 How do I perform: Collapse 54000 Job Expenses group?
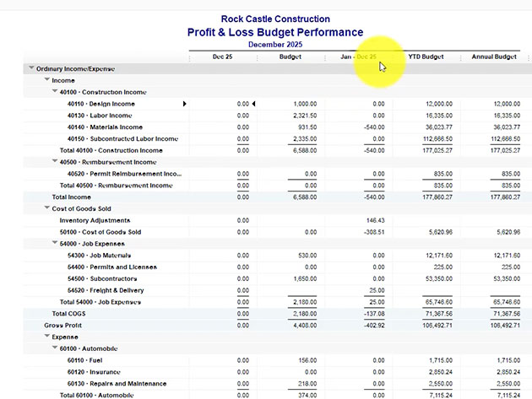click(x=55, y=243)
